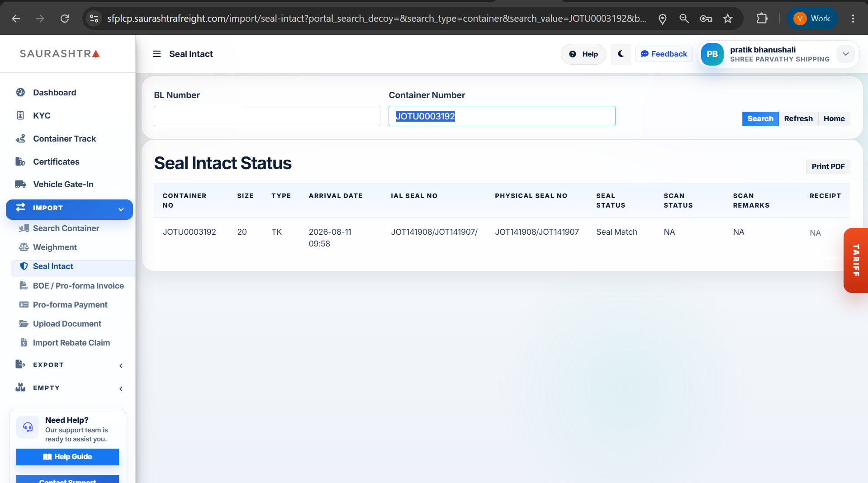Click the Weighment scale icon
Image resolution: width=868 pixels, height=483 pixels.
[x=24, y=247]
